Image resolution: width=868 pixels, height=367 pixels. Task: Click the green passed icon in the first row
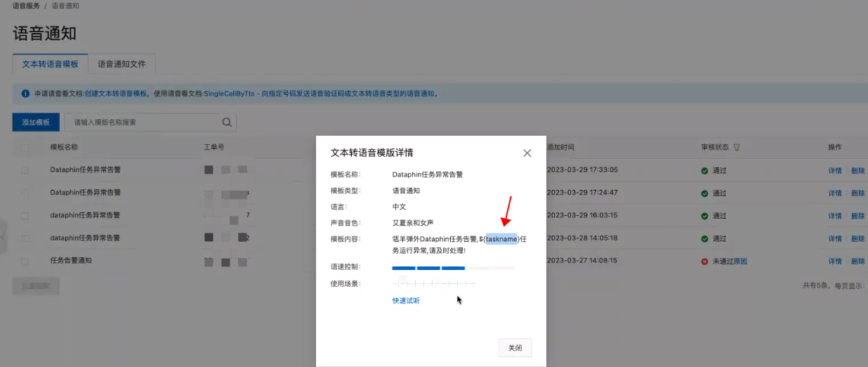[x=704, y=170]
